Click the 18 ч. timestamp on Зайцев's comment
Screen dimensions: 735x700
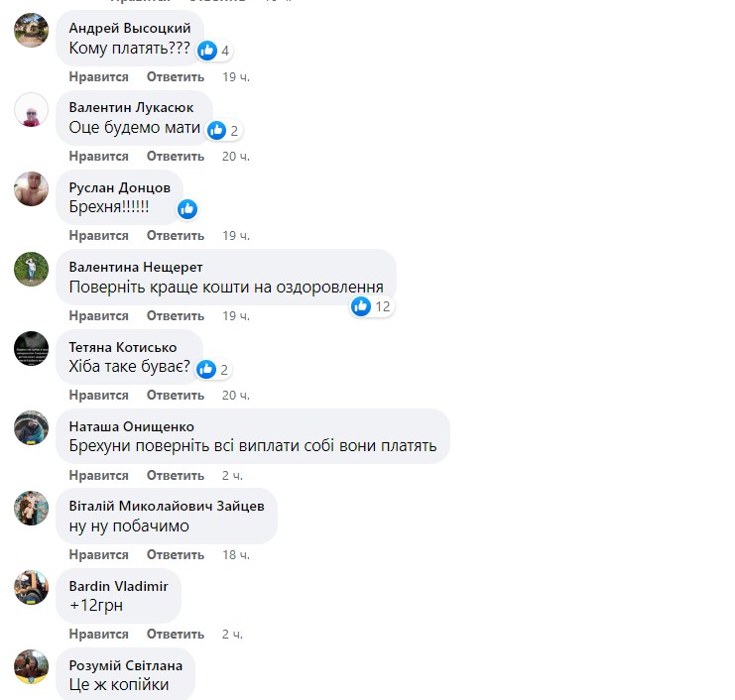pyautogui.click(x=236, y=555)
